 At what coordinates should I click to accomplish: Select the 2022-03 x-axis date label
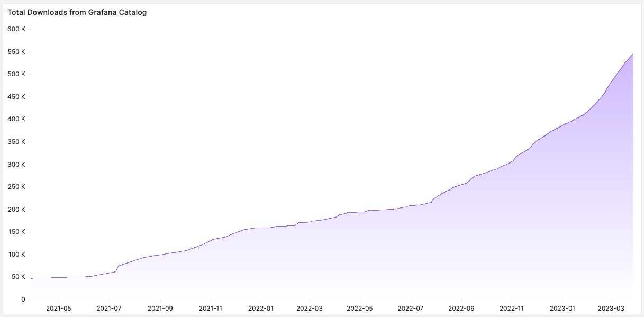310,308
